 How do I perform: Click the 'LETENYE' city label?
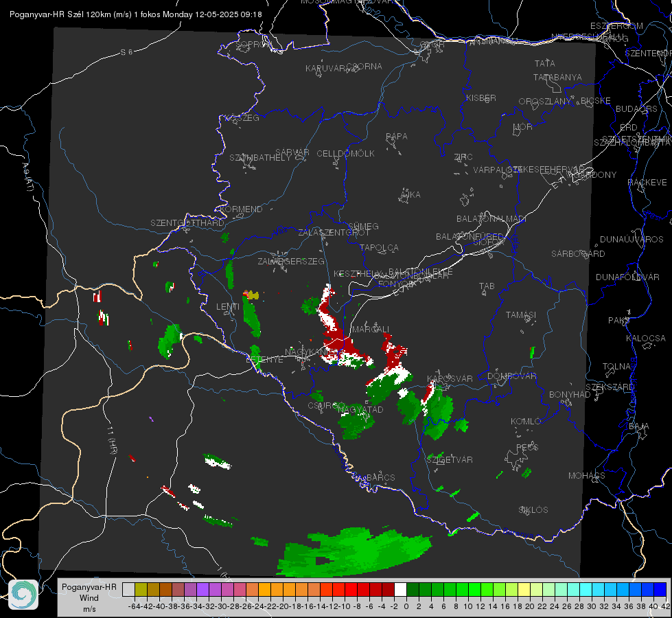tap(264, 360)
